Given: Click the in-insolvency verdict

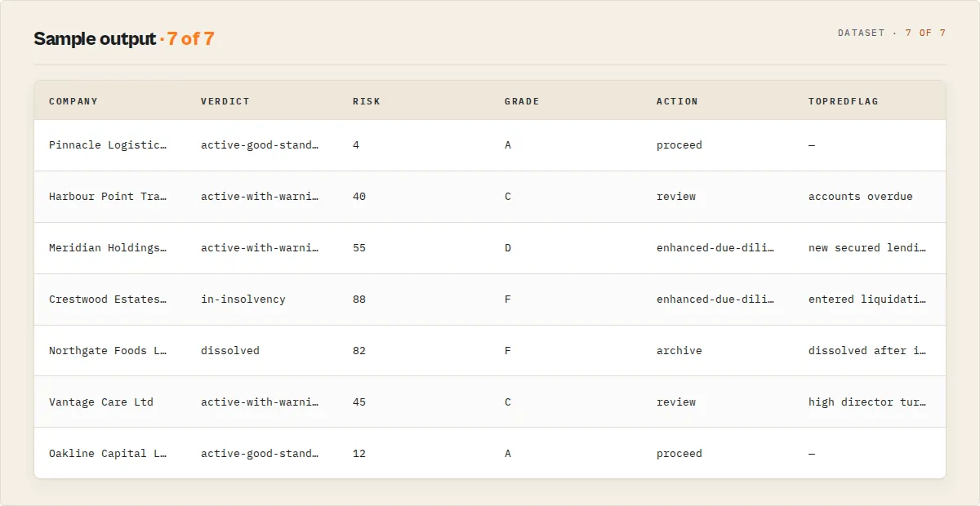Looking at the screenshot, I should (243, 300).
